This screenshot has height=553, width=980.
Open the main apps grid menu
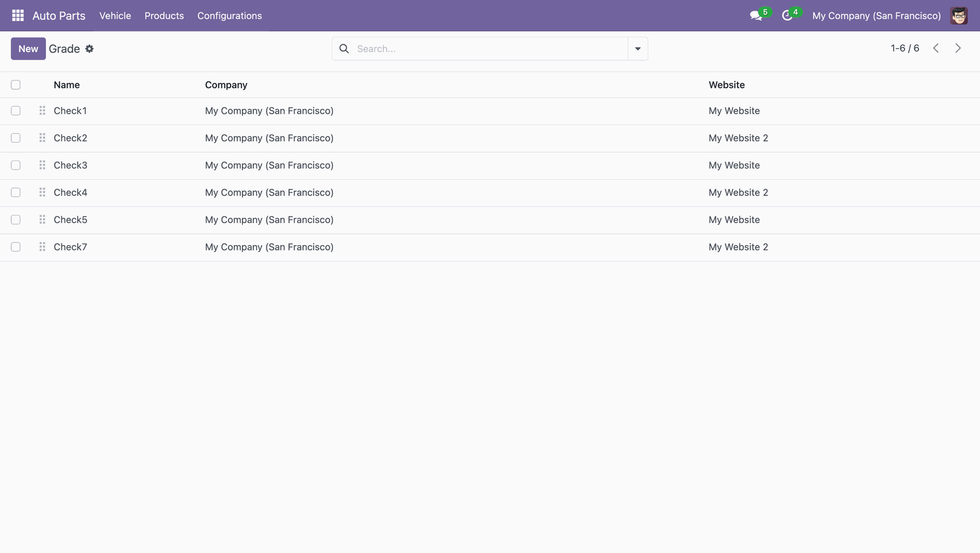[18, 15]
